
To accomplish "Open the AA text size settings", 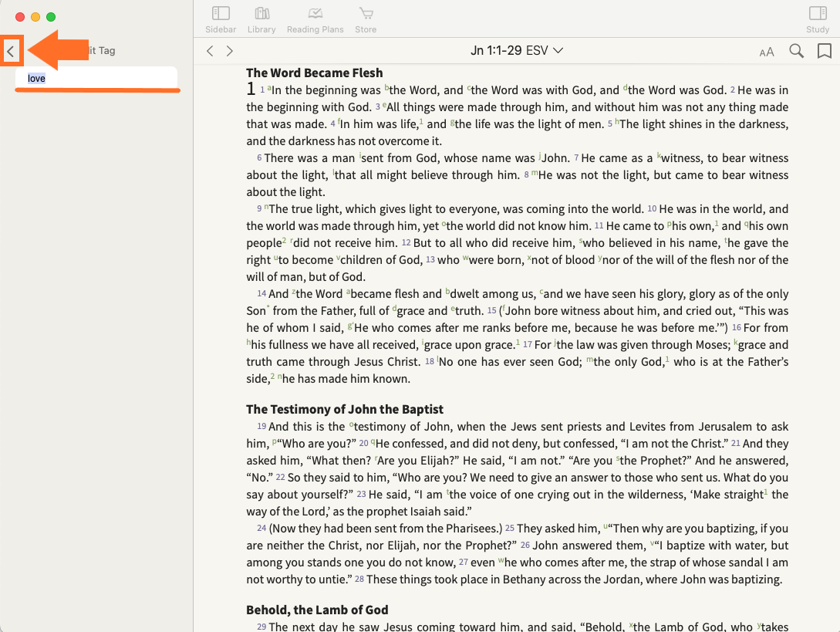I will click(x=767, y=52).
